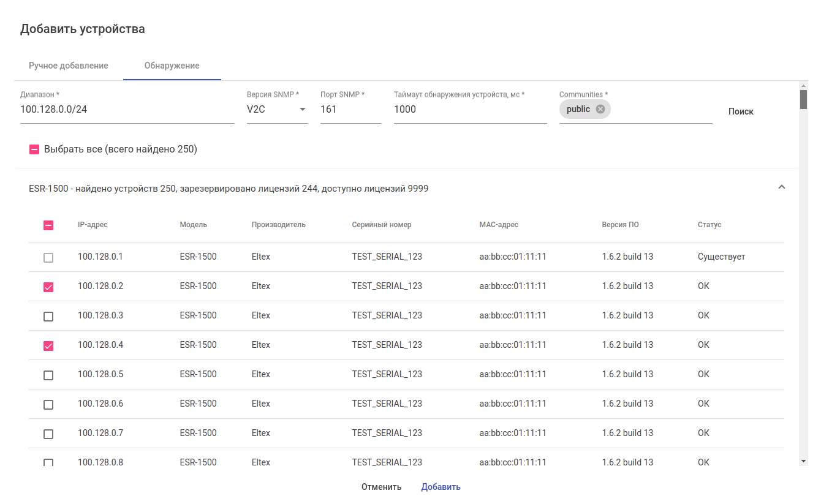Open the Обнаружение tab

pos(172,66)
